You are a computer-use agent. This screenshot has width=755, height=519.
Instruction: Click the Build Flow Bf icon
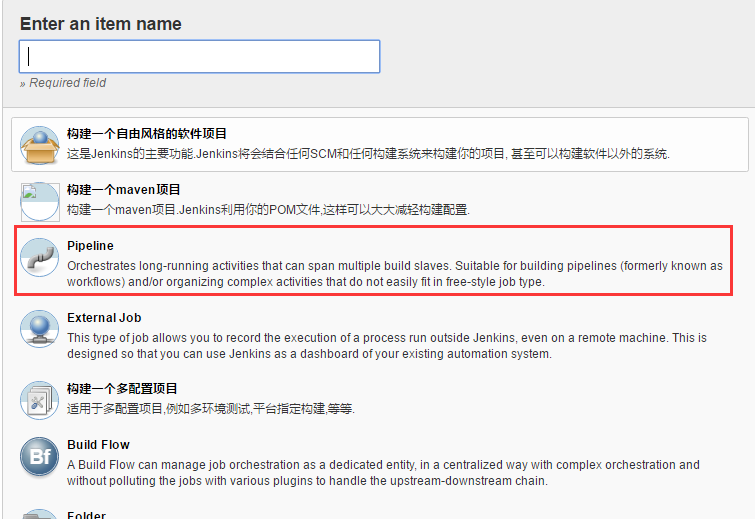pyautogui.click(x=39, y=456)
